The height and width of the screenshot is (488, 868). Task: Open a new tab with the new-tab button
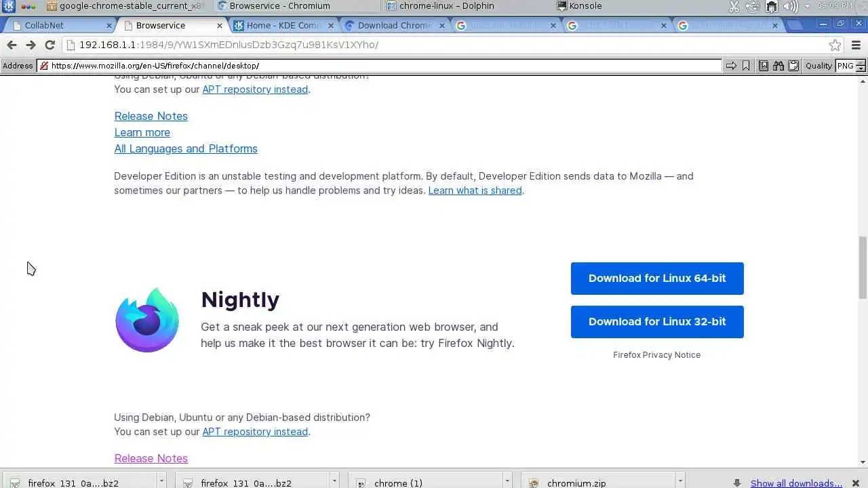(x=795, y=26)
